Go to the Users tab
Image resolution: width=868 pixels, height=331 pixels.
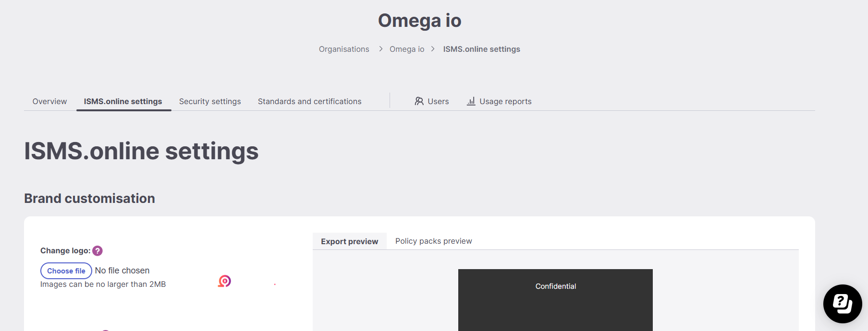[x=432, y=101]
